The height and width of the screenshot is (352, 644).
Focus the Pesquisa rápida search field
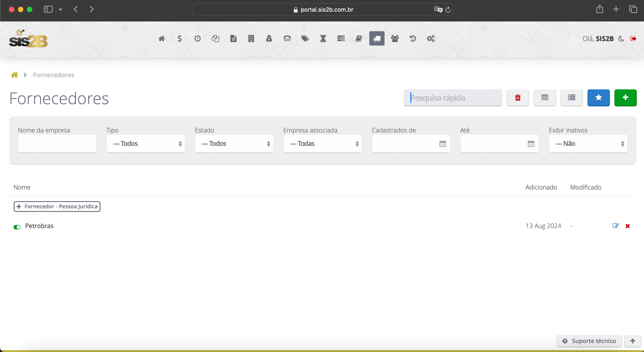pyautogui.click(x=453, y=98)
